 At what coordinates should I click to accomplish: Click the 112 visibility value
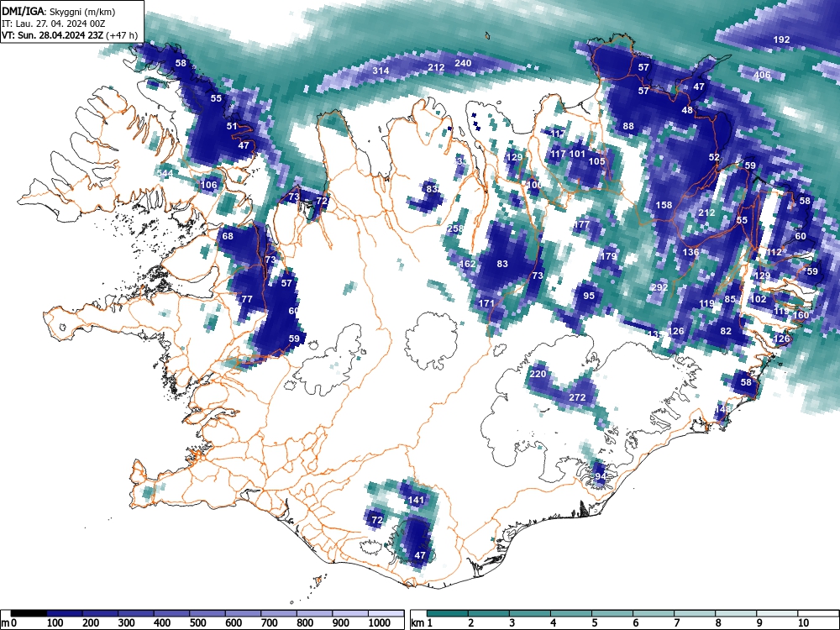point(774,252)
